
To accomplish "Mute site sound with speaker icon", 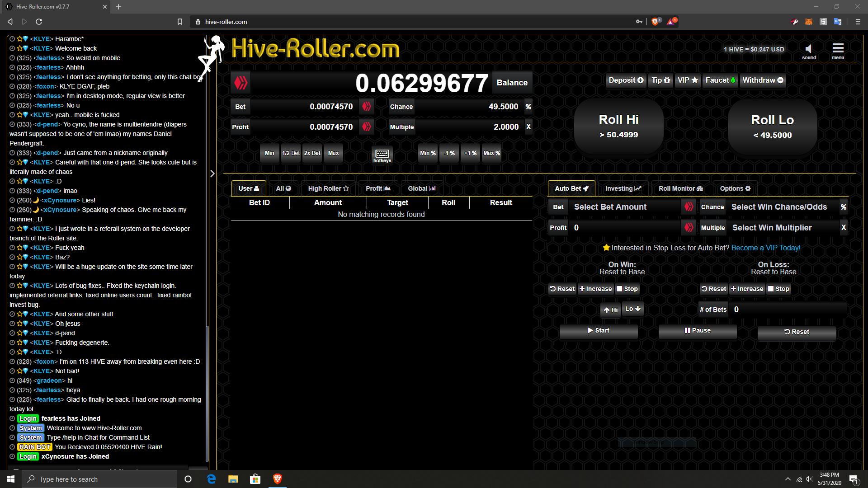I will pos(808,49).
